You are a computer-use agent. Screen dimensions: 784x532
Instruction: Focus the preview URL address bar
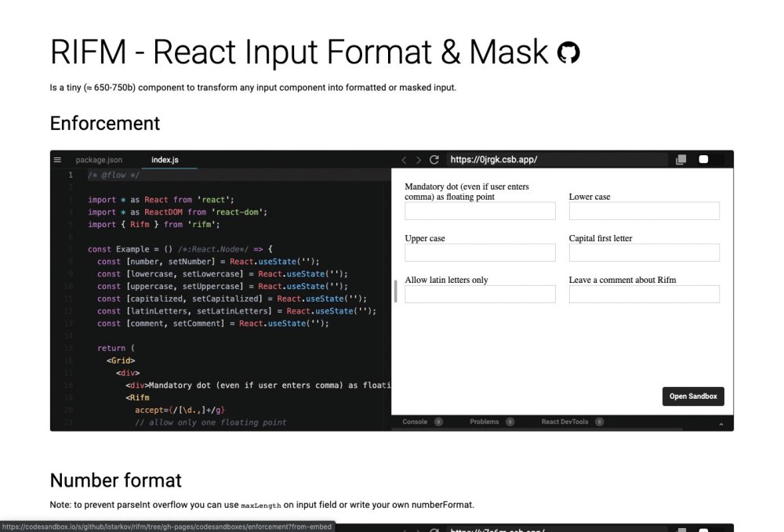point(557,159)
